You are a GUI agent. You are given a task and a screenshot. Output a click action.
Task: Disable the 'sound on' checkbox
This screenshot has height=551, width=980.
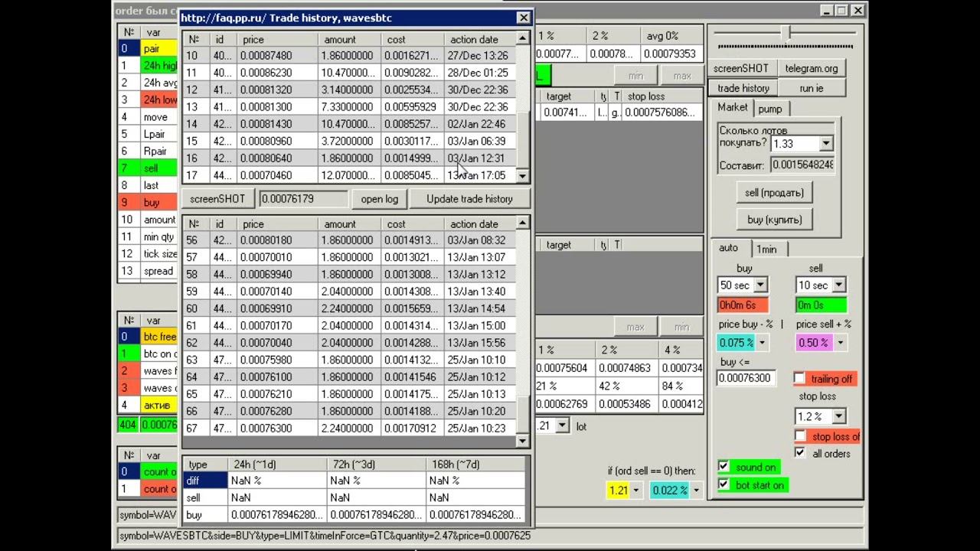click(x=723, y=467)
